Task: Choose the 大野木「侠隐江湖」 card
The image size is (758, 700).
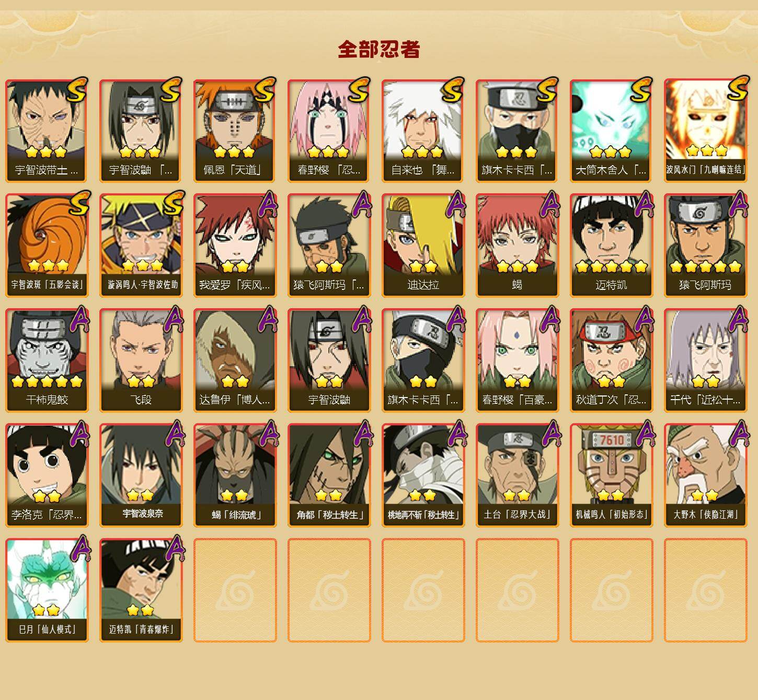Action: click(x=705, y=475)
